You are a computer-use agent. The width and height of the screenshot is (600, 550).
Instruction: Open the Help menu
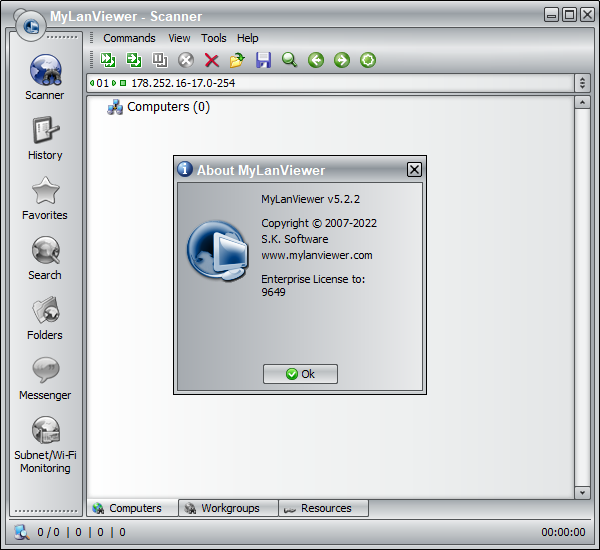click(x=248, y=38)
